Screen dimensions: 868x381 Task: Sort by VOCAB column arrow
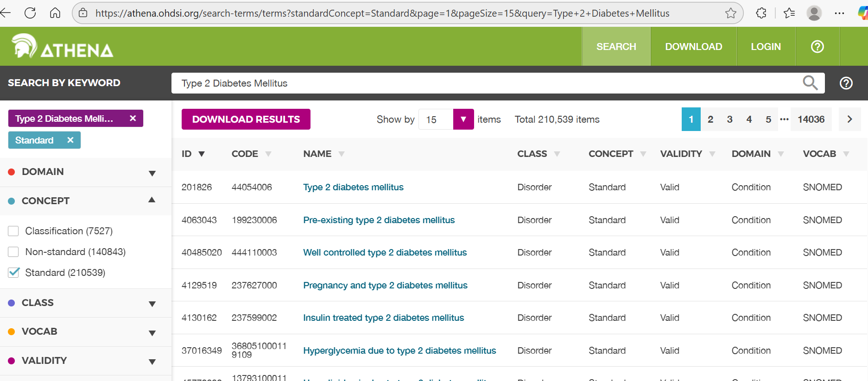click(846, 154)
